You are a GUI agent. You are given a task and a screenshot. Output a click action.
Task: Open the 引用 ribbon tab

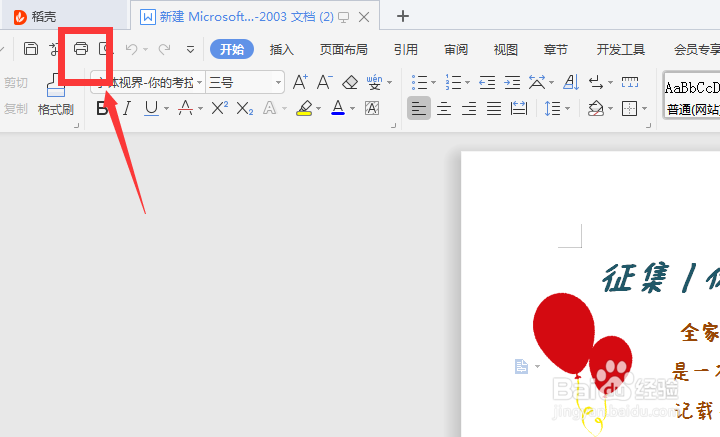tap(405, 49)
